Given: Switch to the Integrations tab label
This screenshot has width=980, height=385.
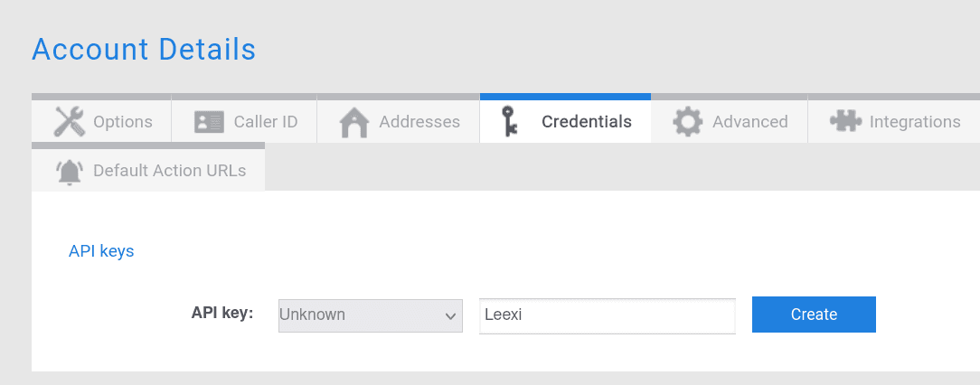Looking at the screenshot, I should (x=915, y=121).
